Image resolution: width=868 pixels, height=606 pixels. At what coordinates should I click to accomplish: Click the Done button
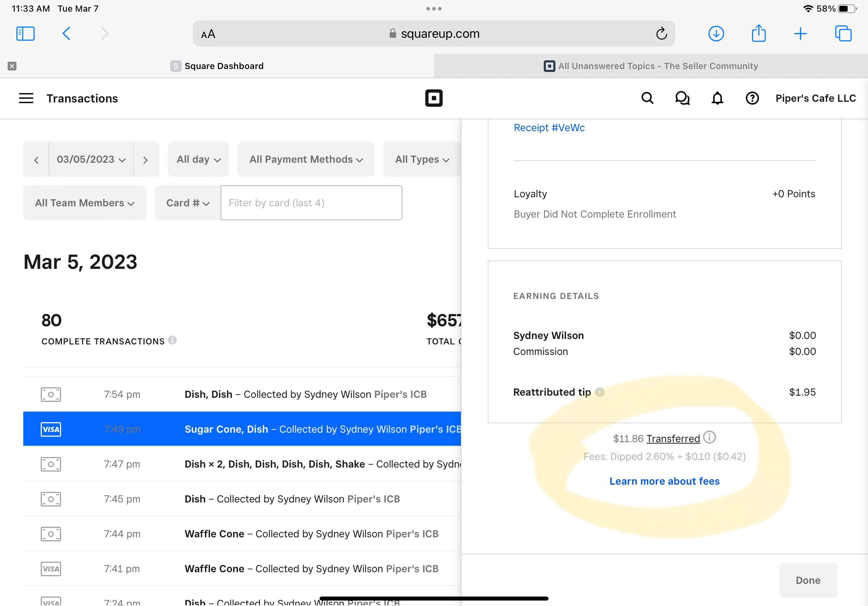pyautogui.click(x=808, y=580)
